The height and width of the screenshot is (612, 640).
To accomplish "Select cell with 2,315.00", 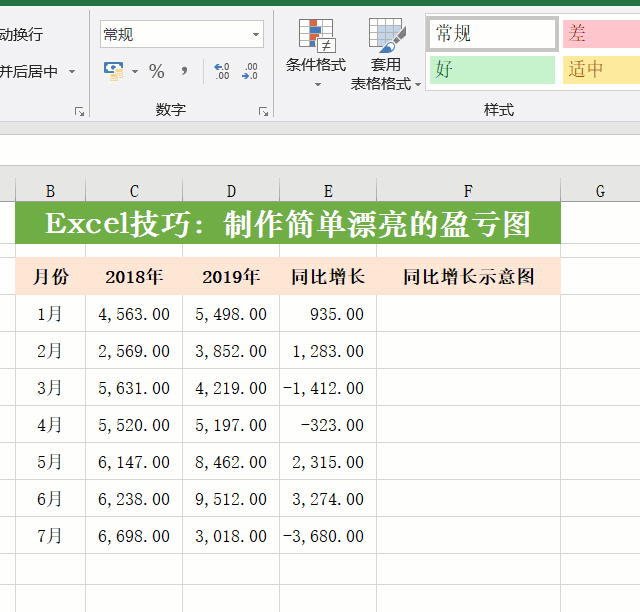I will (x=328, y=461).
